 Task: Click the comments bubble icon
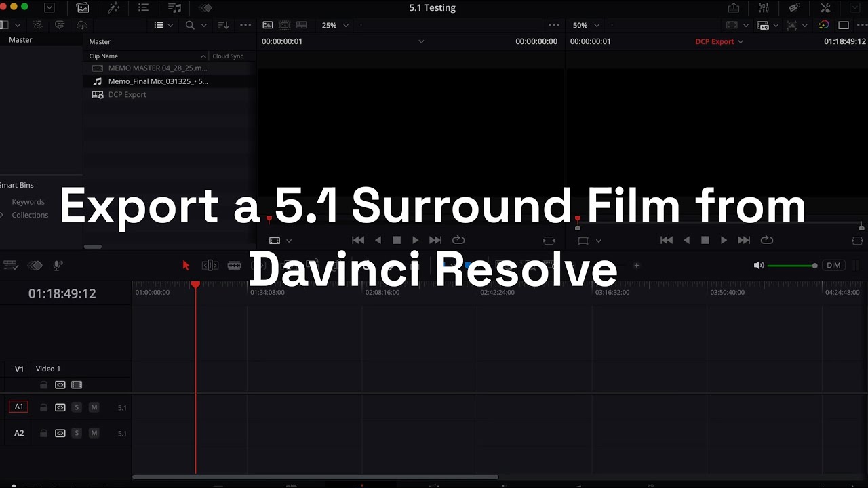click(60, 25)
